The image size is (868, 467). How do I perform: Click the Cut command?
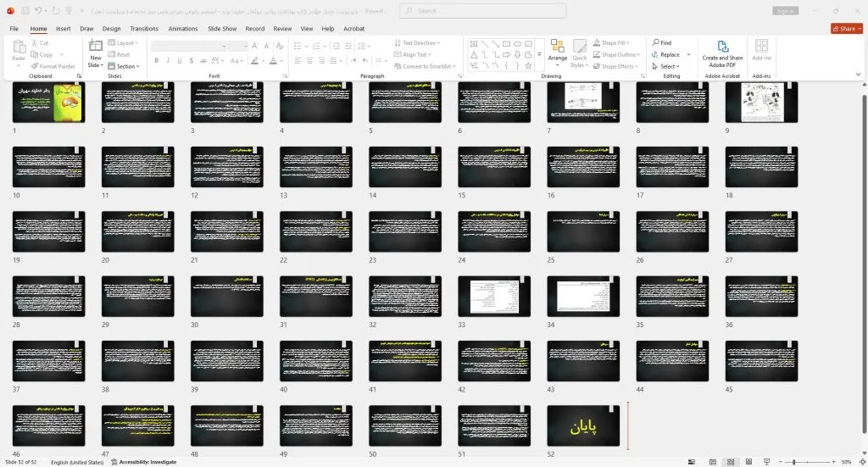click(x=40, y=42)
